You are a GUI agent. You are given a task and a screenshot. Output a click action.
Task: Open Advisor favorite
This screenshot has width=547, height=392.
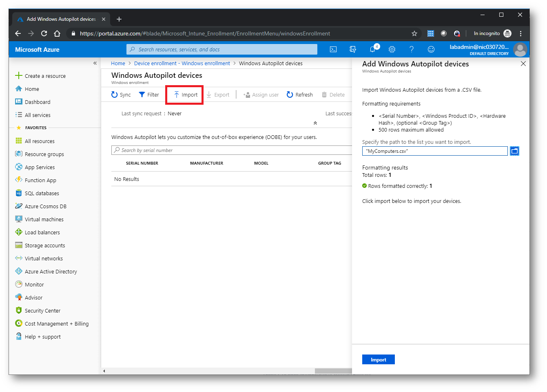pos(29,297)
